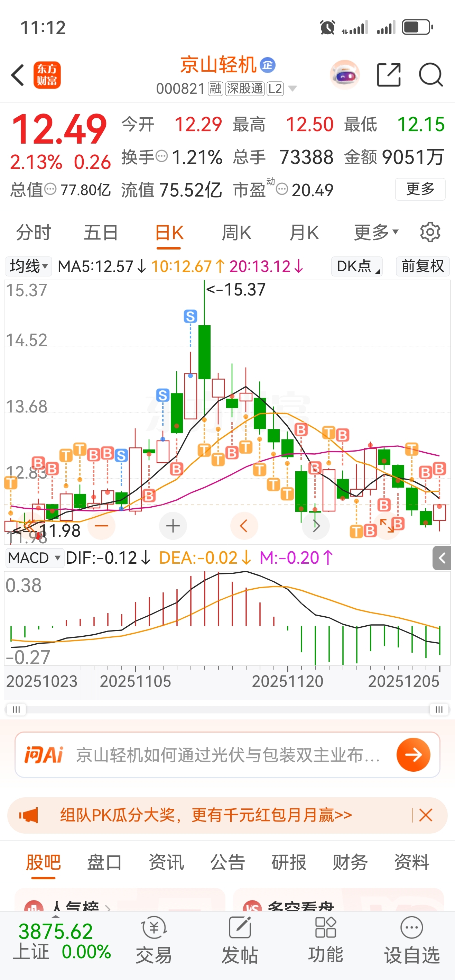Tap the 深股通 badge

(x=245, y=89)
